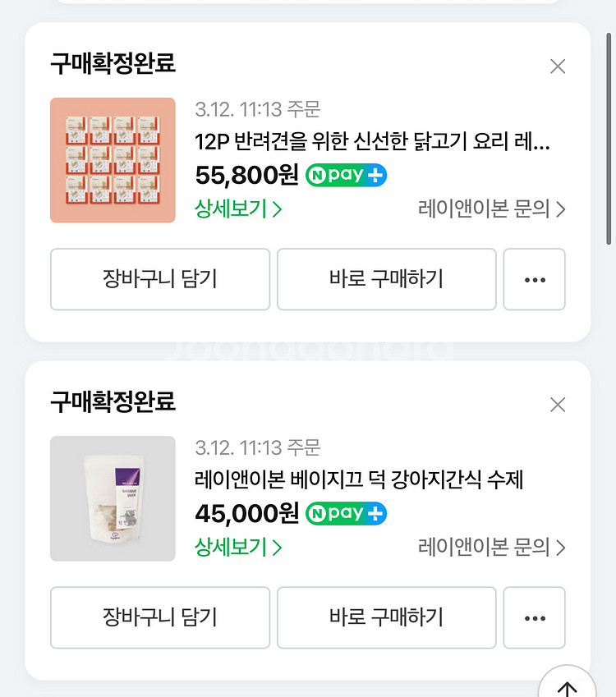Open the 레이앤이본 베이지끄 덕 강아지간식 product title
The width and height of the screenshot is (616, 697).
click(359, 479)
